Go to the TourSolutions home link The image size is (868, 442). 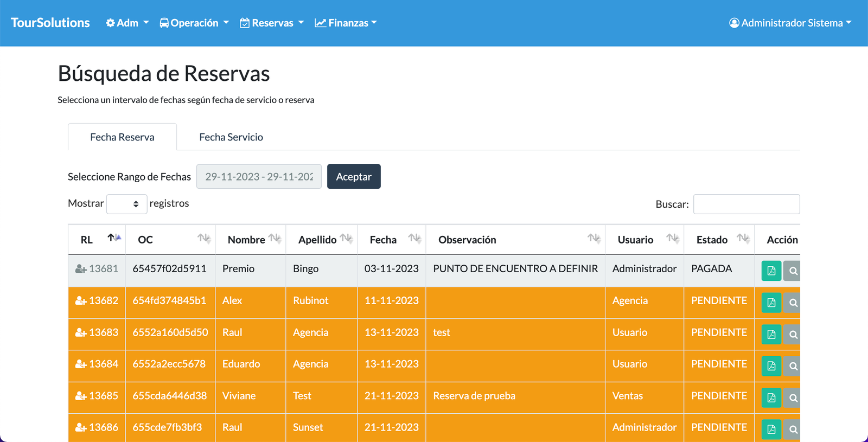(50, 23)
